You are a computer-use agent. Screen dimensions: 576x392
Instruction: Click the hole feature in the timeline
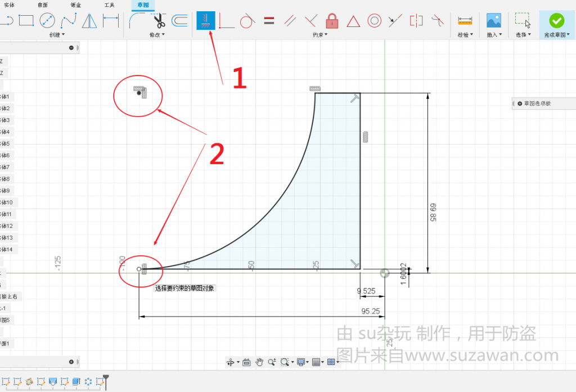53,382
